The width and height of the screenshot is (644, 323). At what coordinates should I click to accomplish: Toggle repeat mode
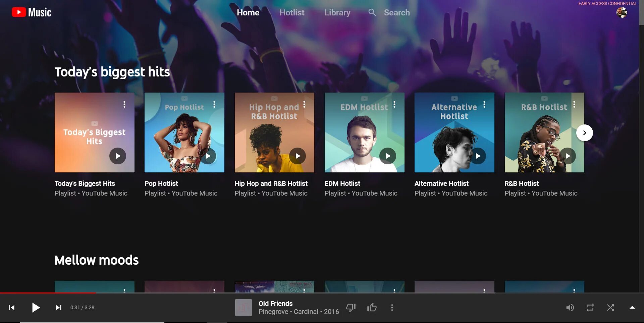[x=590, y=308]
